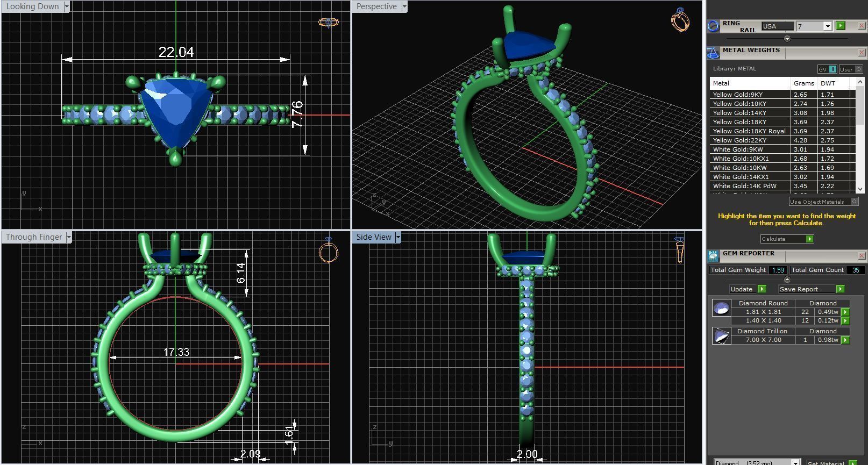The image size is (868, 465).
Task: Close the Metal Weights panel
Action: click(862, 53)
